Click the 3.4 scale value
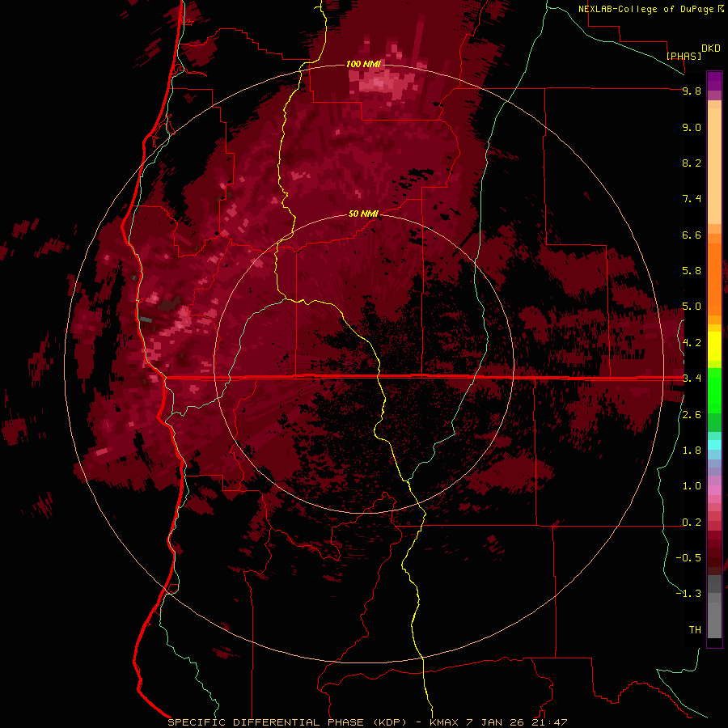This screenshot has width=728, height=728. click(692, 379)
